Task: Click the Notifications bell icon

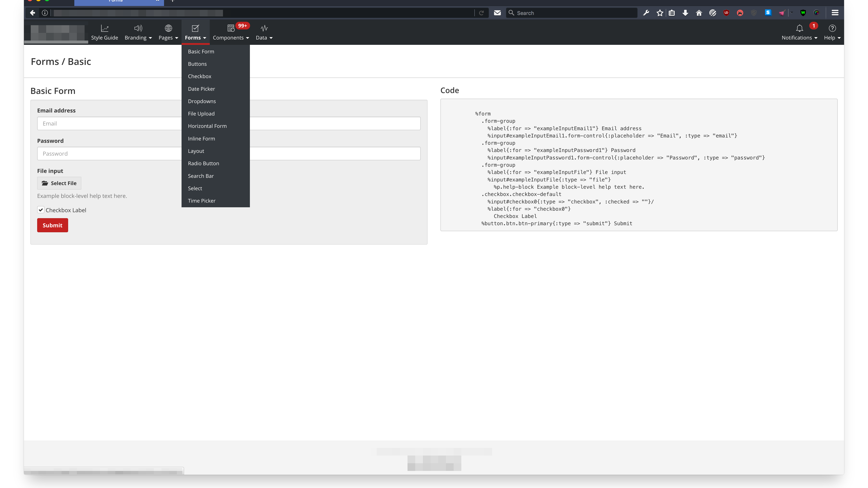Action: pos(799,28)
